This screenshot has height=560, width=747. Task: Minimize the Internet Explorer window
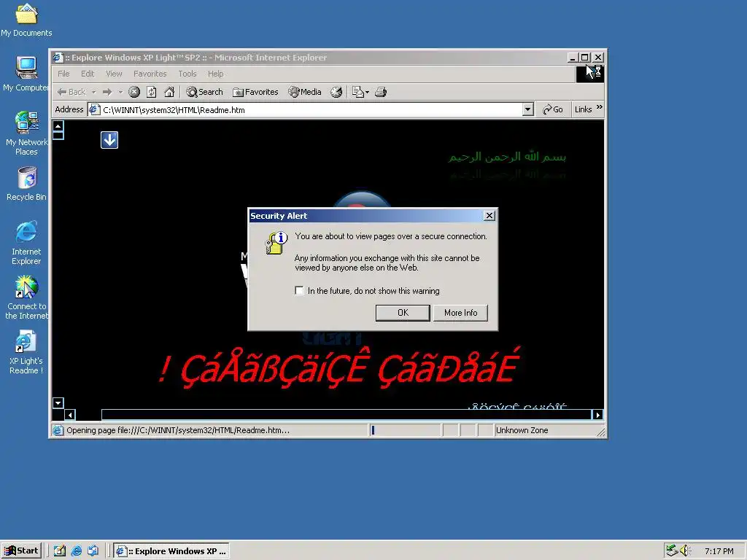[x=573, y=58]
